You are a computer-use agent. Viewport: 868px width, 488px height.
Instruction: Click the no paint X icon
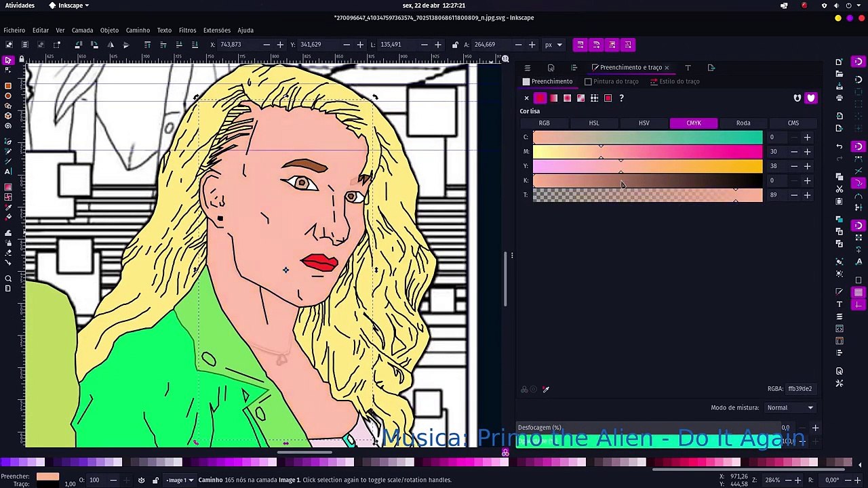click(526, 98)
